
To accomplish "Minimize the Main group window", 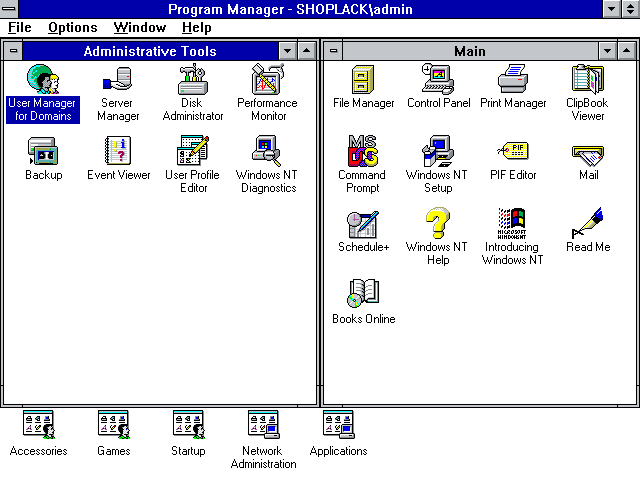I will click(607, 51).
